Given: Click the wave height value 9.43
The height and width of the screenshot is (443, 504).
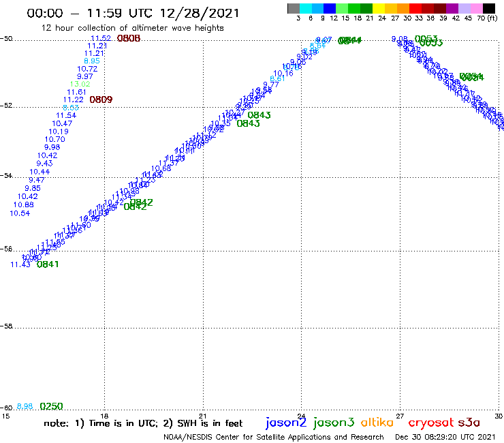Looking at the screenshot, I should pos(44,164).
